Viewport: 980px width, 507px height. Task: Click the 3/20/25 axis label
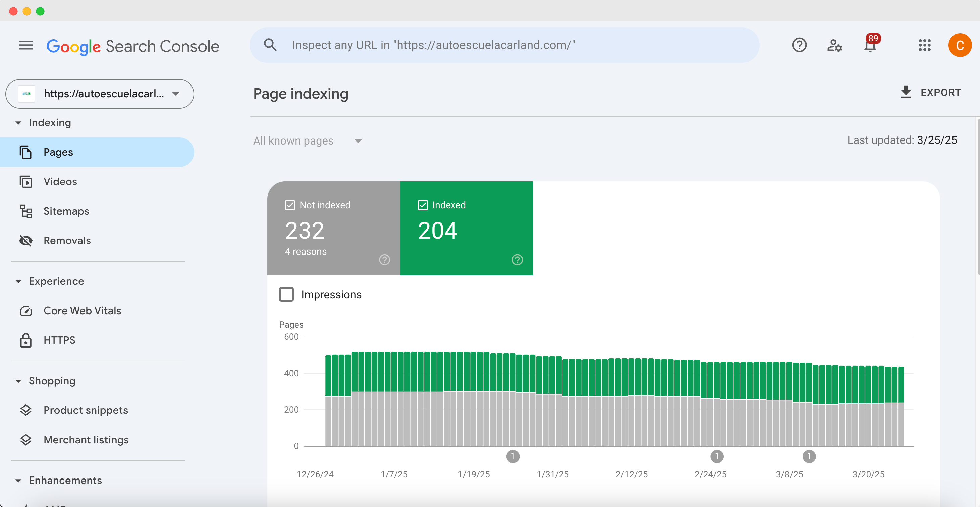coord(868,475)
